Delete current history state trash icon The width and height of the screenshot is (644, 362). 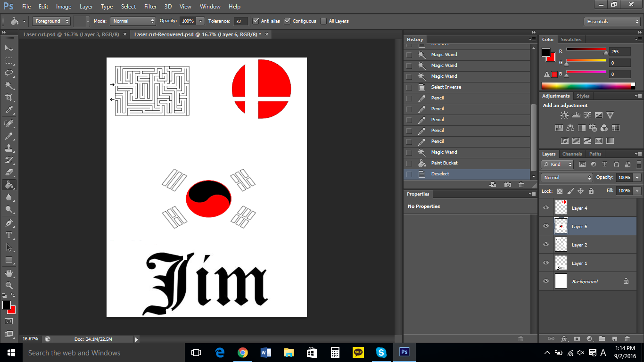click(521, 185)
